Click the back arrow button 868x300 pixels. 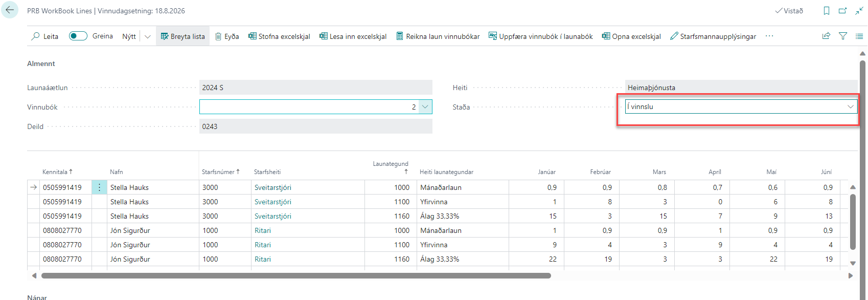(10, 10)
